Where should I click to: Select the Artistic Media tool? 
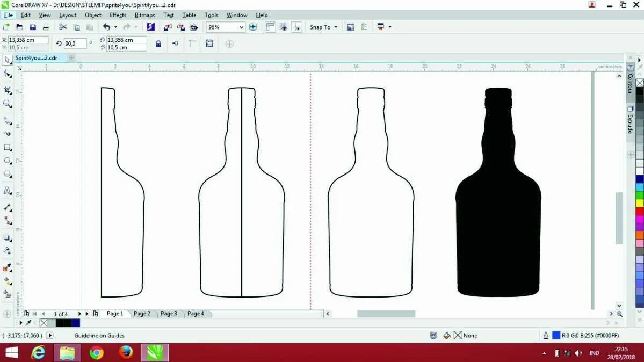pyautogui.click(x=8, y=134)
